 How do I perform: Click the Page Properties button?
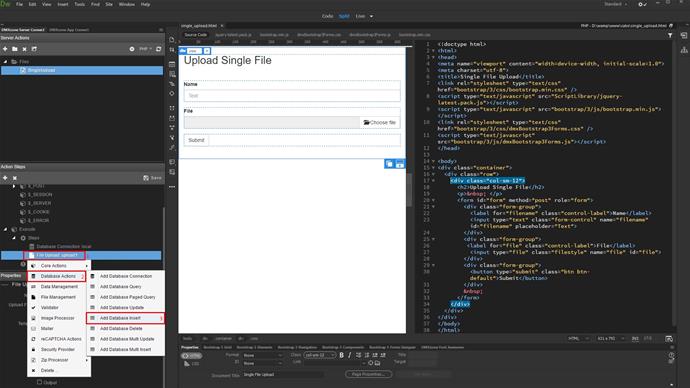[x=368, y=374]
